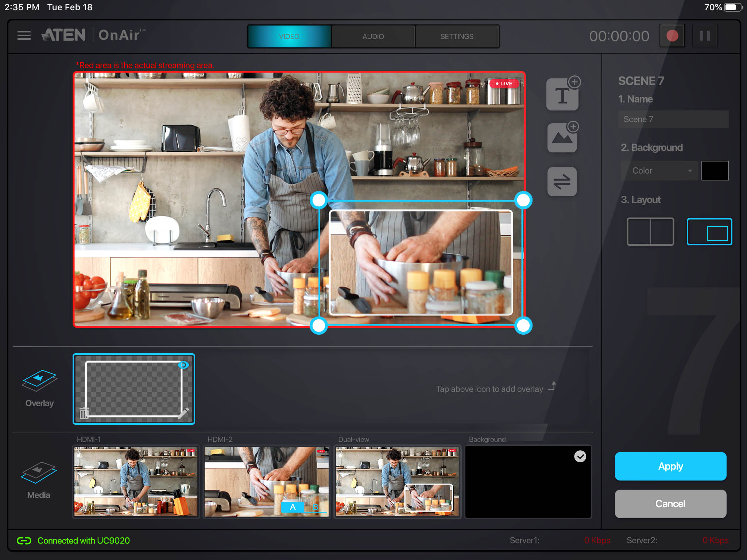The width and height of the screenshot is (747, 560).
Task: Swap the picture-in-picture sources
Action: [x=562, y=182]
